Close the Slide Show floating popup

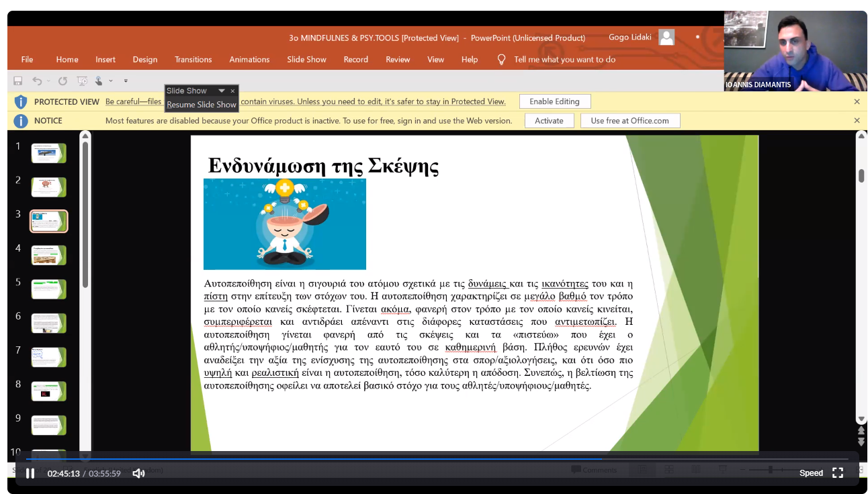click(233, 91)
